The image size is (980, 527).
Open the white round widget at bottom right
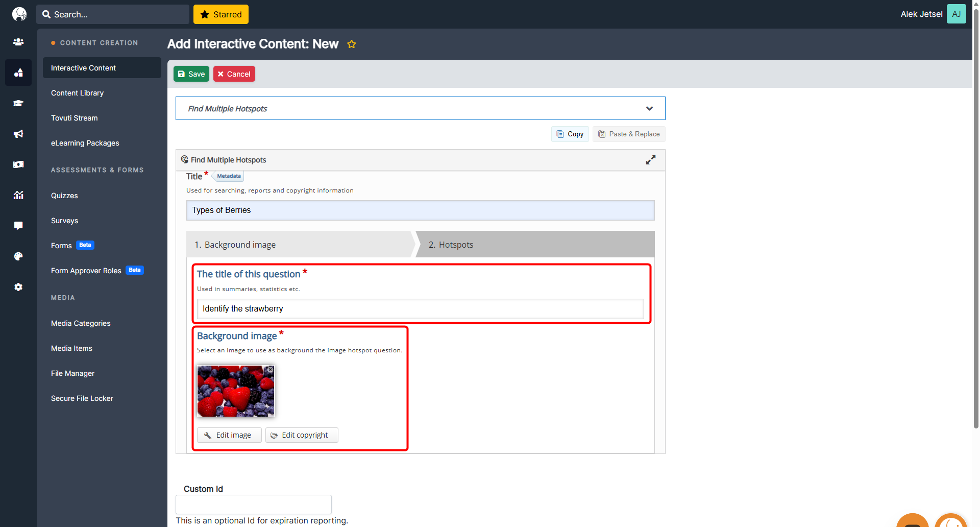951,521
